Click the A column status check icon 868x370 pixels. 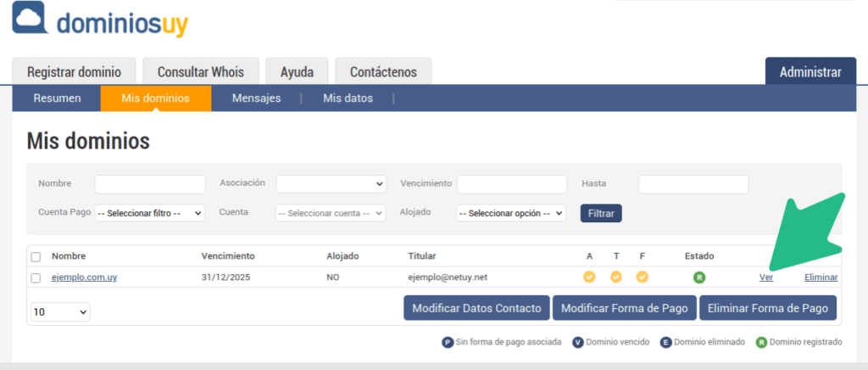point(589,277)
